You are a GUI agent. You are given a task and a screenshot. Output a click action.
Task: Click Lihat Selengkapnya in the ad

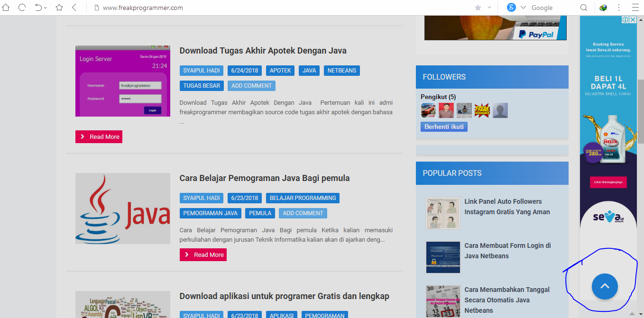pos(608,182)
